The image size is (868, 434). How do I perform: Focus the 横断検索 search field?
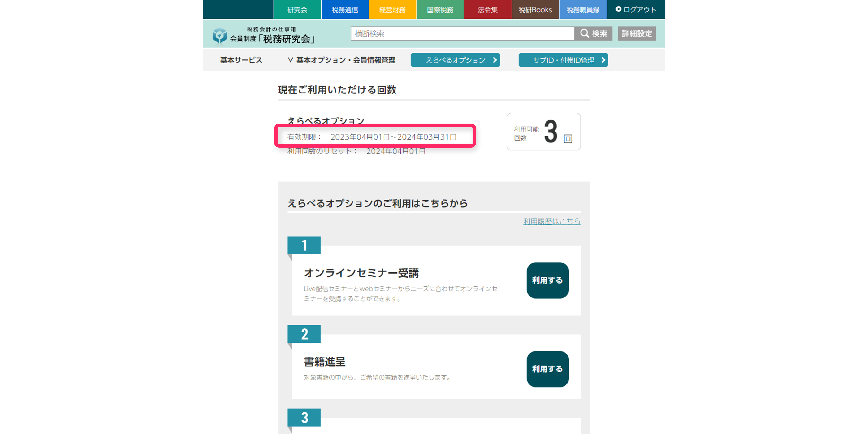(462, 33)
